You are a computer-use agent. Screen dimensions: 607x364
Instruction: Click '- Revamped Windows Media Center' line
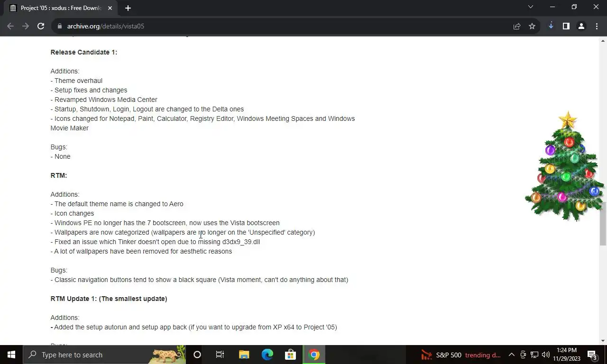point(104,100)
